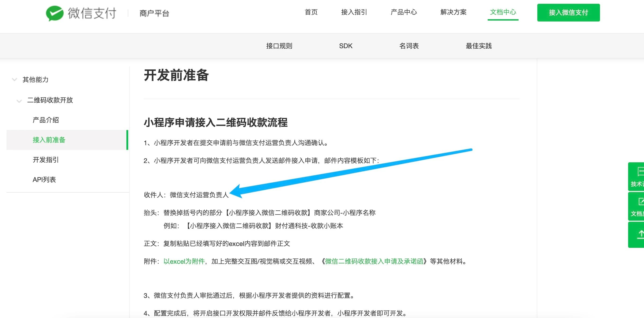Image resolution: width=644 pixels, height=318 pixels.
Task: Switch to the 名词表 tab
Action: pyautogui.click(x=409, y=46)
